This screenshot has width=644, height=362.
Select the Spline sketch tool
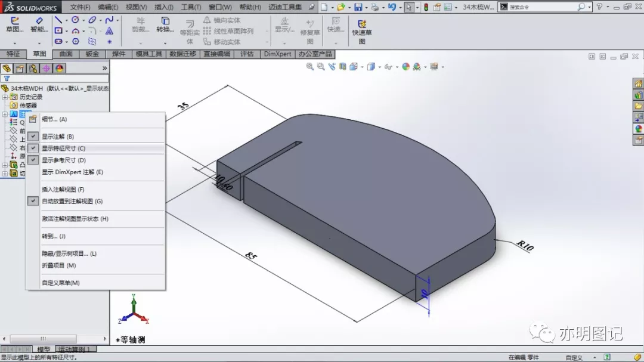(x=109, y=20)
